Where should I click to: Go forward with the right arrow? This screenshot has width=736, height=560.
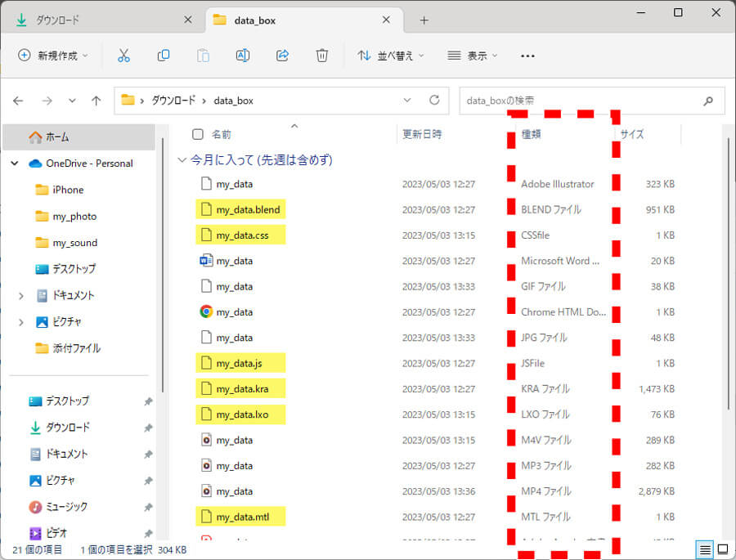[x=47, y=101]
